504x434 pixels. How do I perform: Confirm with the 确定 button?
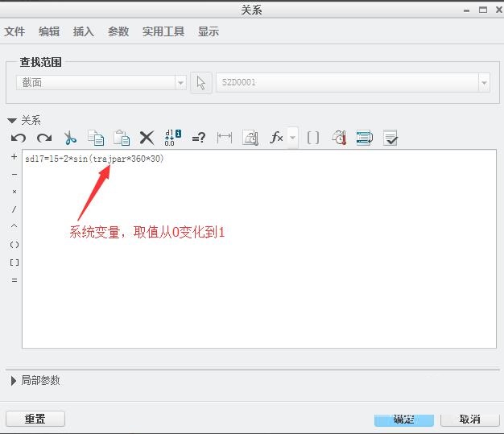(404, 420)
